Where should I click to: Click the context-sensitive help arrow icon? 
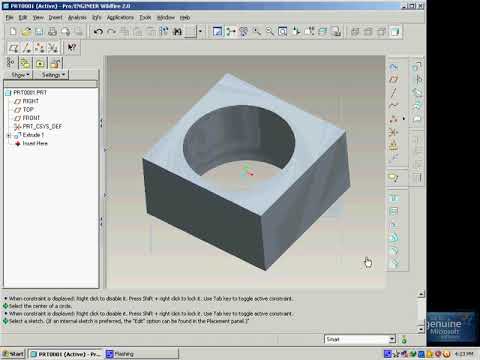pyautogui.click(x=72, y=47)
